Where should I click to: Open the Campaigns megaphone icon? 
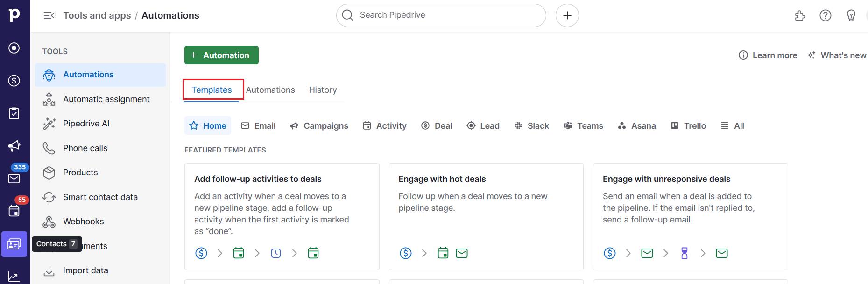14,145
